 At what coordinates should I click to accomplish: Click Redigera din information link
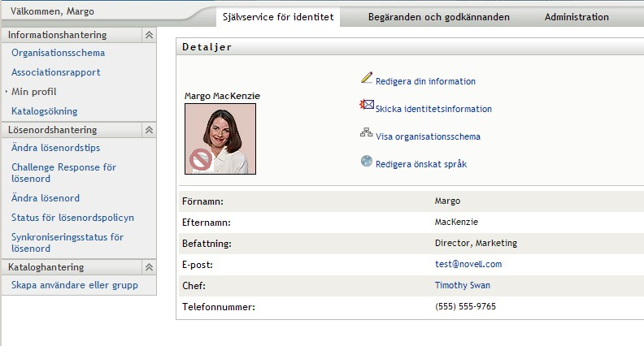[425, 81]
